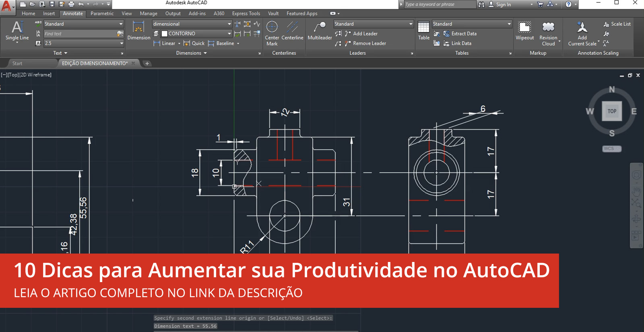Open the Leaders panel dialog launcher arrow
The height and width of the screenshot is (332, 644).
click(412, 53)
